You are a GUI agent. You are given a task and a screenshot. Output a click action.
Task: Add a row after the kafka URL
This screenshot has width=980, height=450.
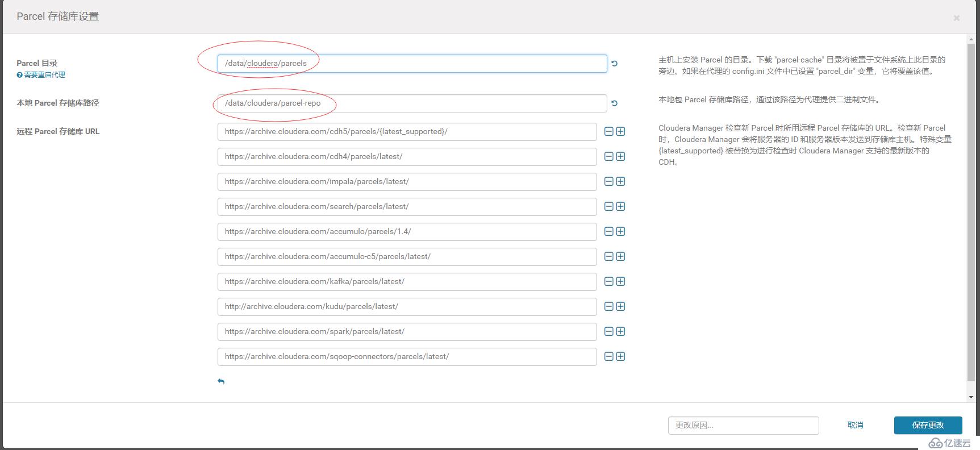621,281
